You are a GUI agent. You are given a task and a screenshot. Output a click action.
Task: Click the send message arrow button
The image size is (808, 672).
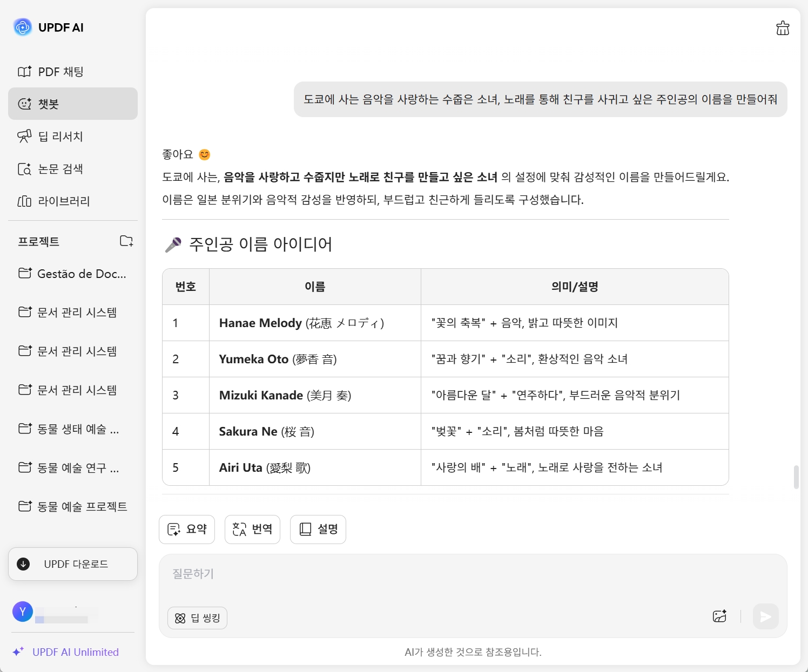(x=765, y=616)
